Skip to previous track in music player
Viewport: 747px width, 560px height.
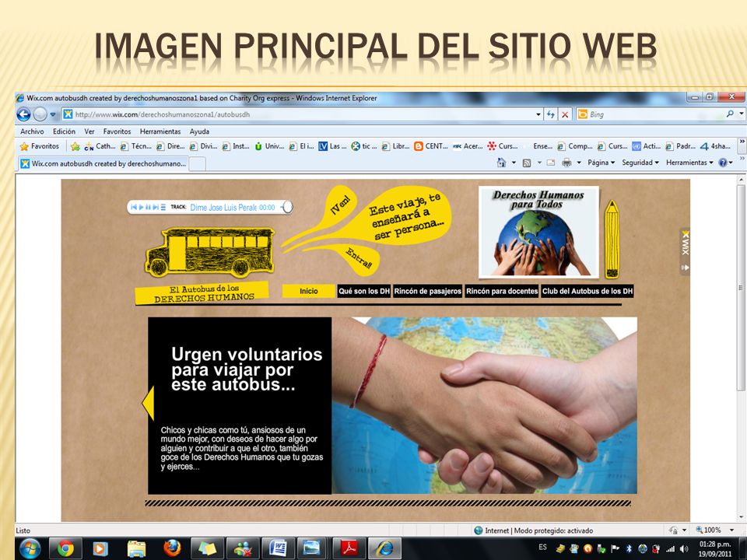pyautogui.click(x=134, y=207)
